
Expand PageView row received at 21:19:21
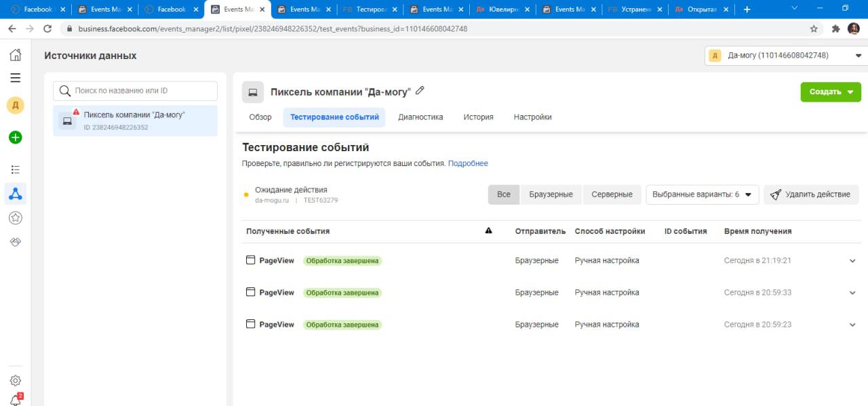click(x=852, y=261)
